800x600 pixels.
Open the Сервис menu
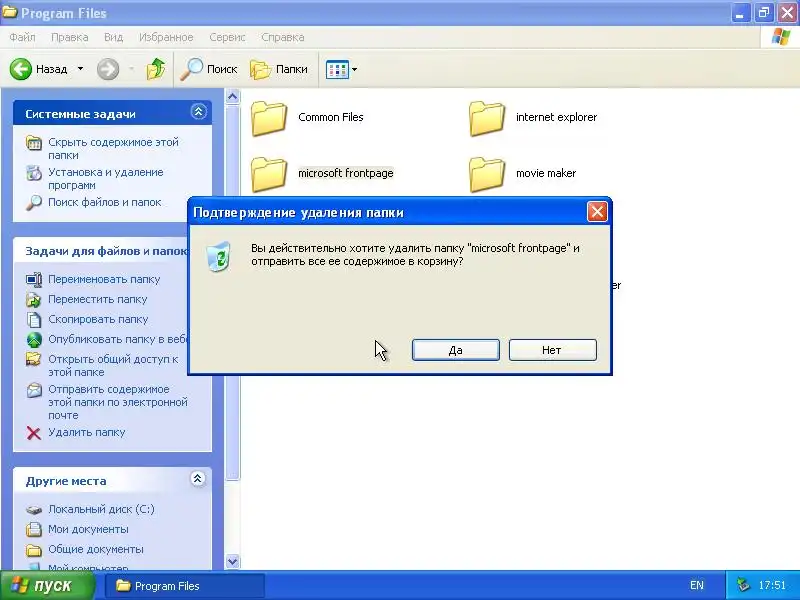pos(227,37)
